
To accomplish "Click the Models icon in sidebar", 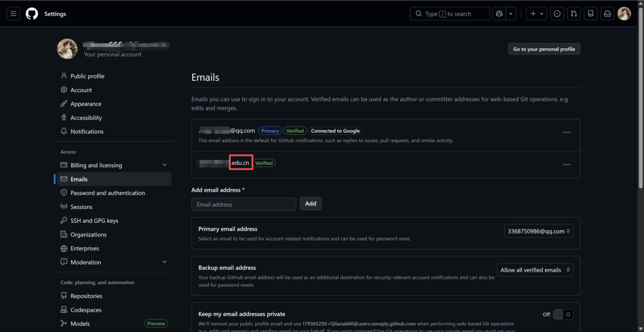I will tap(64, 324).
